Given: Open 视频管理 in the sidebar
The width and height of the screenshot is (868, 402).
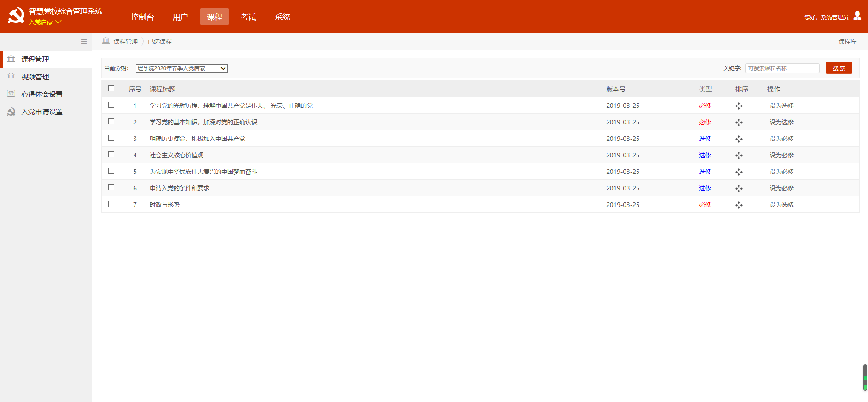Looking at the screenshot, I should [35, 77].
